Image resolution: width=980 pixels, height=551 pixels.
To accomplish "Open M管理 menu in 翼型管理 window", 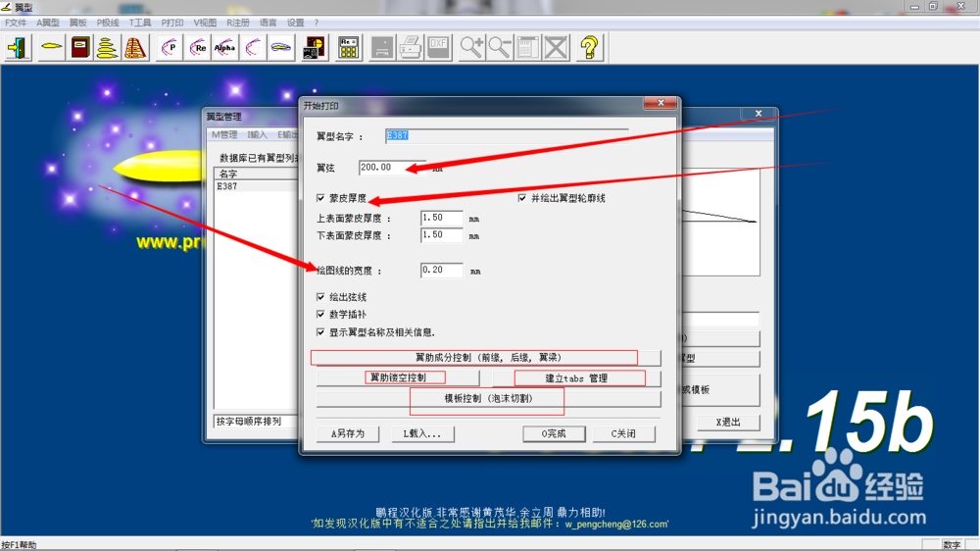I will pyautogui.click(x=224, y=134).
